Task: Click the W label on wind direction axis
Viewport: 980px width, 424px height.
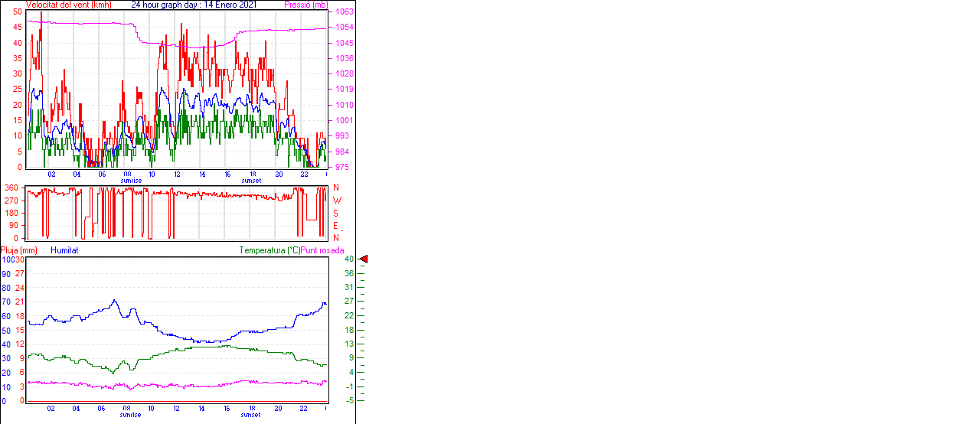Action: (x=337, y=200)
